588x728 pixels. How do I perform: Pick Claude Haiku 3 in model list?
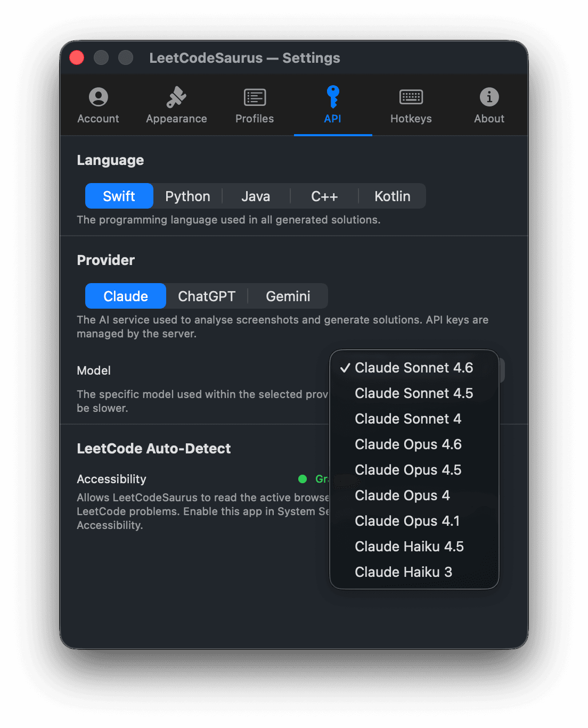click(x=414, y=572)
